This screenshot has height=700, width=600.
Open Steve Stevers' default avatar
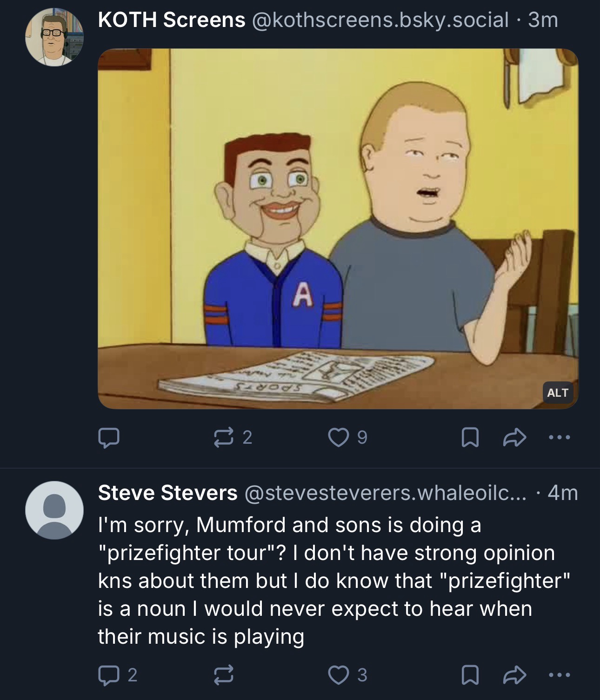point(54,510)
